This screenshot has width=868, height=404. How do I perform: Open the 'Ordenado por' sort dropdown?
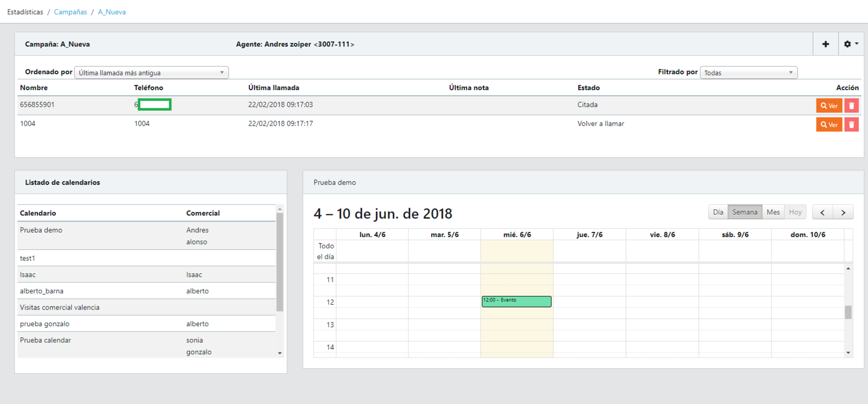151,73
